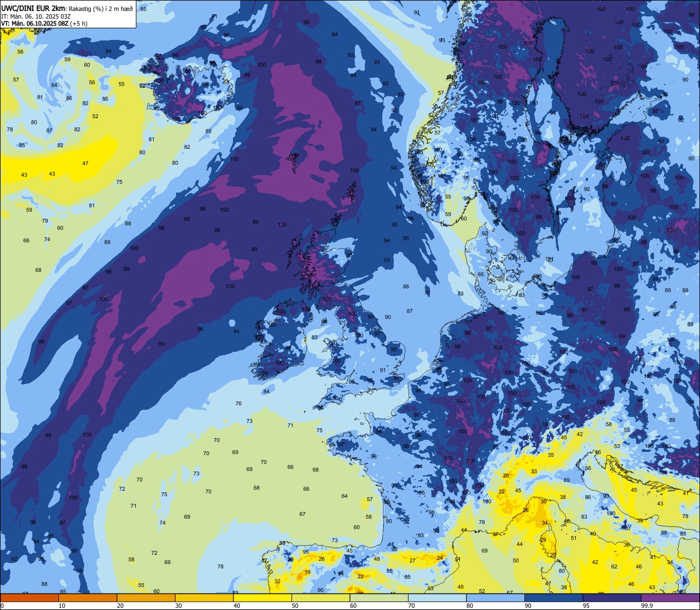Click the 95–99.9 dark navy legend swatch
The image size is (700, 610).
[x=612, y=597]
